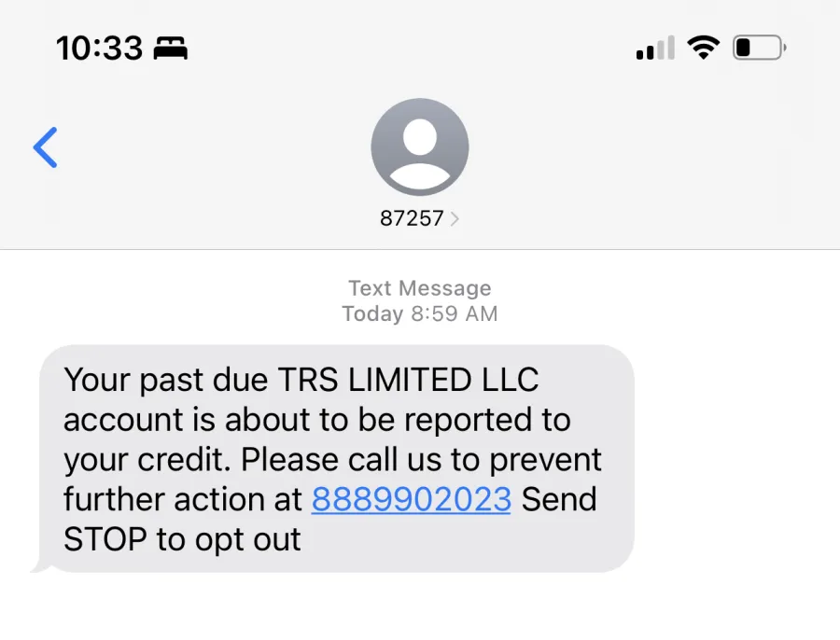Tap the past due text line
The image size is (840, 640).
coord(301,381)
